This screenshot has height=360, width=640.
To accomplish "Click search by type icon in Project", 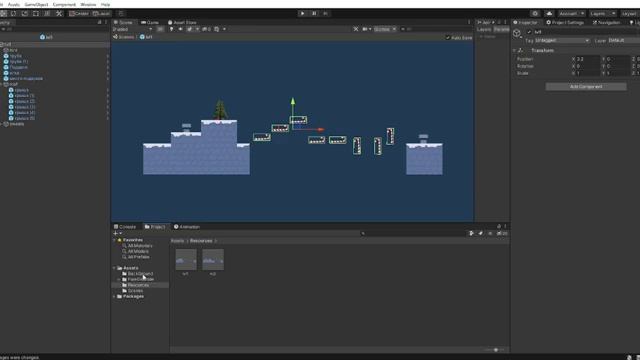I will coord(471,233).
